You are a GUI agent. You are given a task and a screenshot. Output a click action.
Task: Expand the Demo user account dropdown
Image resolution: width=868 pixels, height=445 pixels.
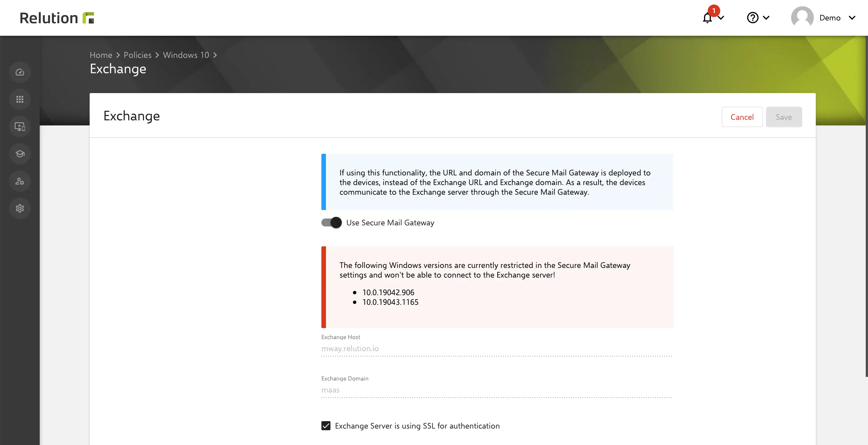(x=823, y=18)
